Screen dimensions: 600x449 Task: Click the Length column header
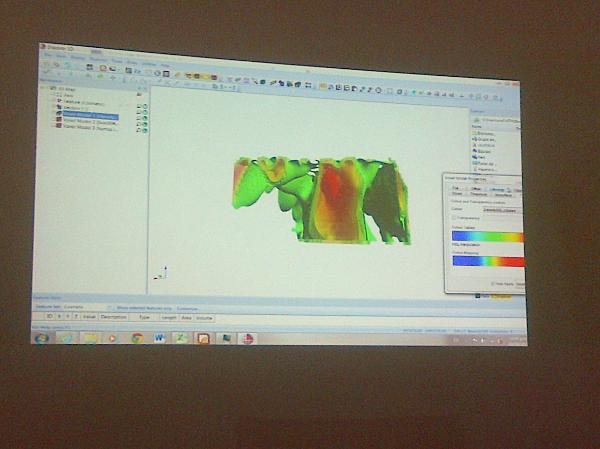coord(169,316)
